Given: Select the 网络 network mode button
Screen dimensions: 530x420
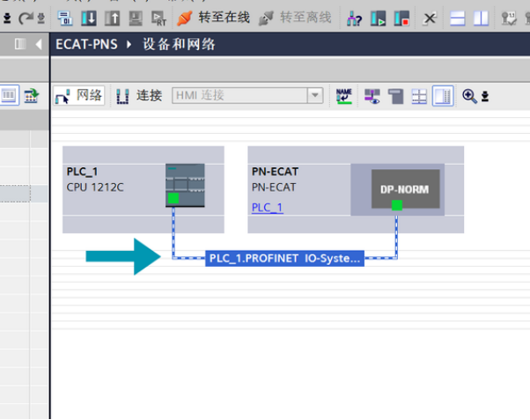Looking at the screenshot, I should pos(78,96).
